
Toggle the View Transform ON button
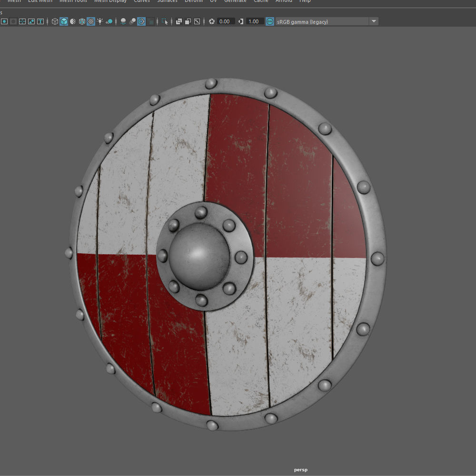coord(270,21)
